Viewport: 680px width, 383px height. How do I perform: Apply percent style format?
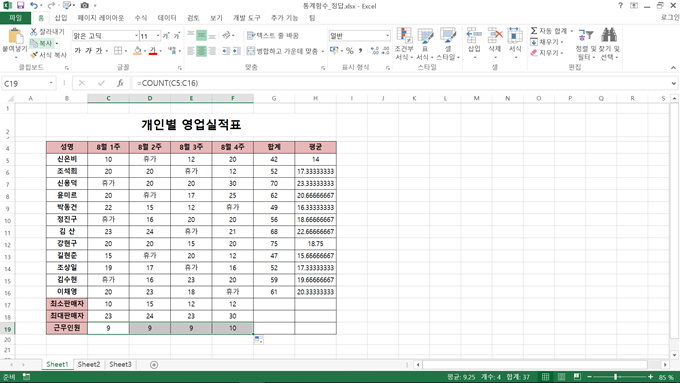coord(350,51)
